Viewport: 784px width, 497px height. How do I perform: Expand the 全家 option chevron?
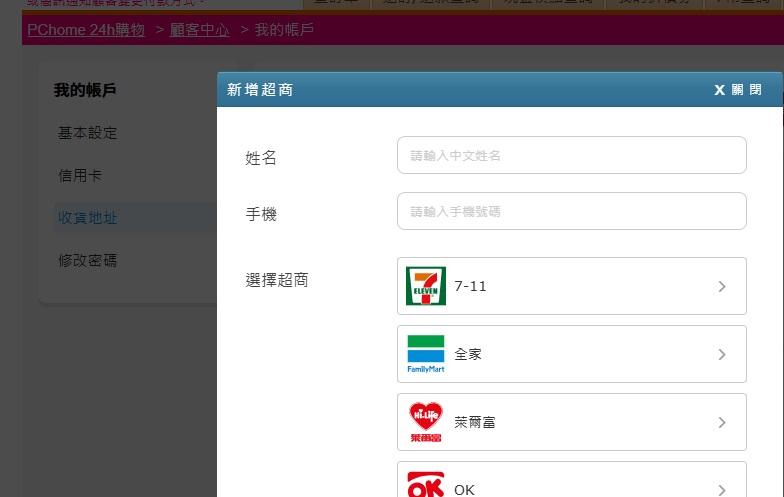click(x=722, y=354)
